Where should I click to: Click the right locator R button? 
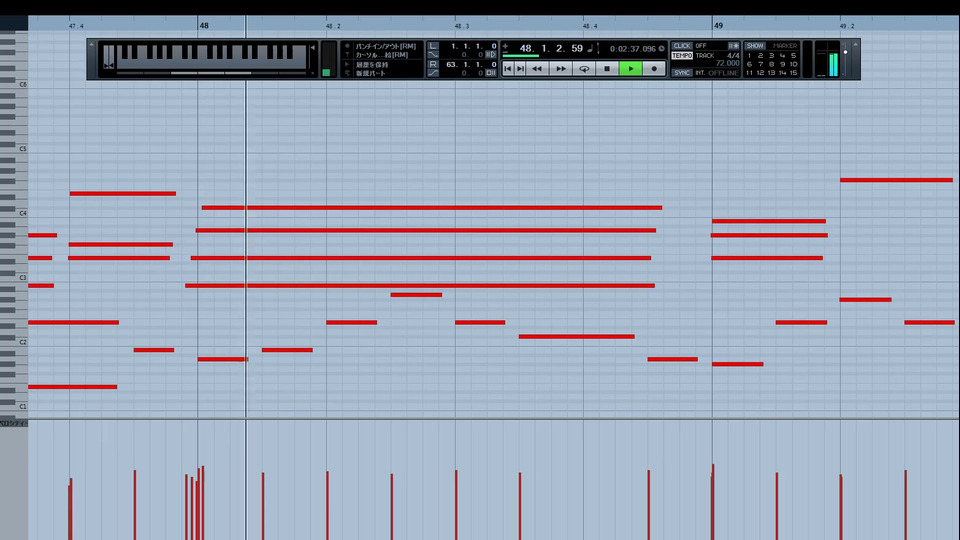click(x=433, y=64)
